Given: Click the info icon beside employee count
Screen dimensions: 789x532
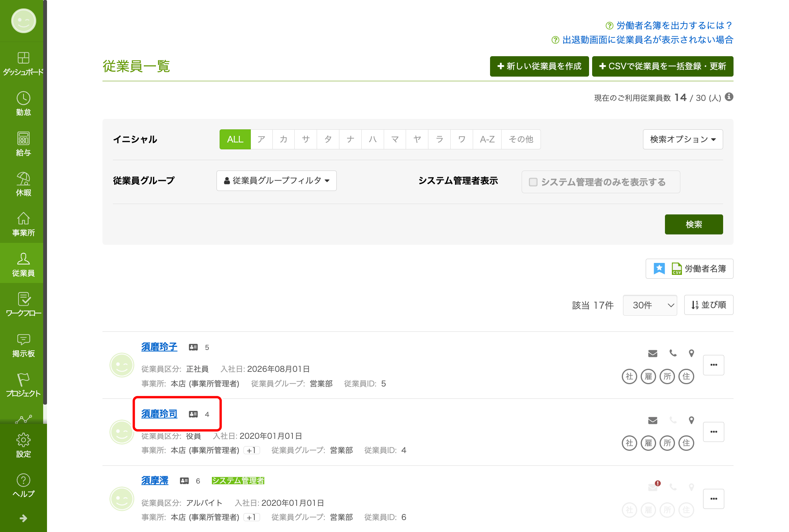Looking at the screenshot, I should pyautogui.click(x=729, y=97).
